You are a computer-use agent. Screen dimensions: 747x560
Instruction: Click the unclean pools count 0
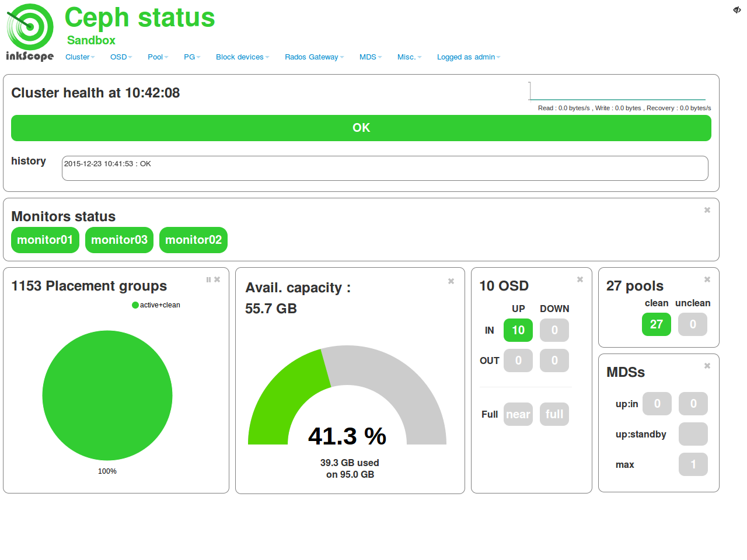693,324
